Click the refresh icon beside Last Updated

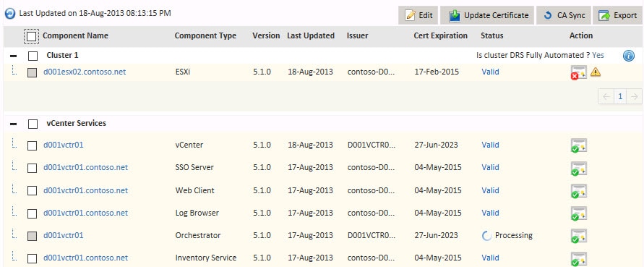tap(10, 14)
